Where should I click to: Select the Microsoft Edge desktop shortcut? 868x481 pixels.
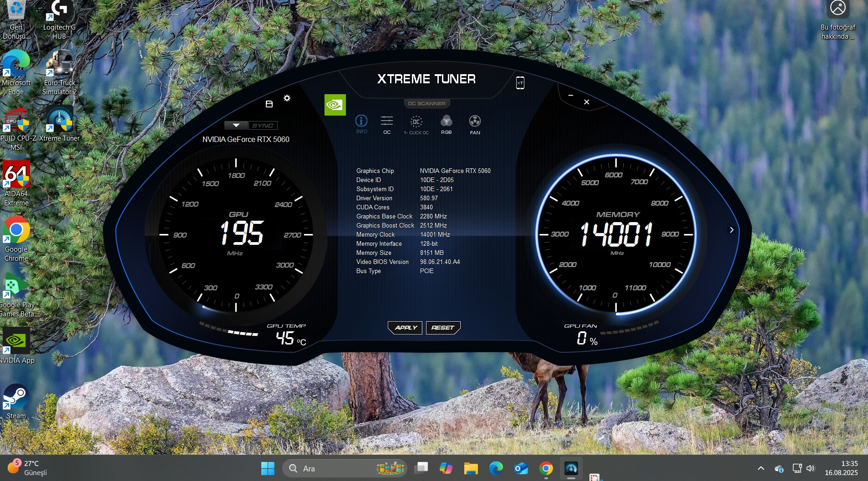[x=16, y=73]
